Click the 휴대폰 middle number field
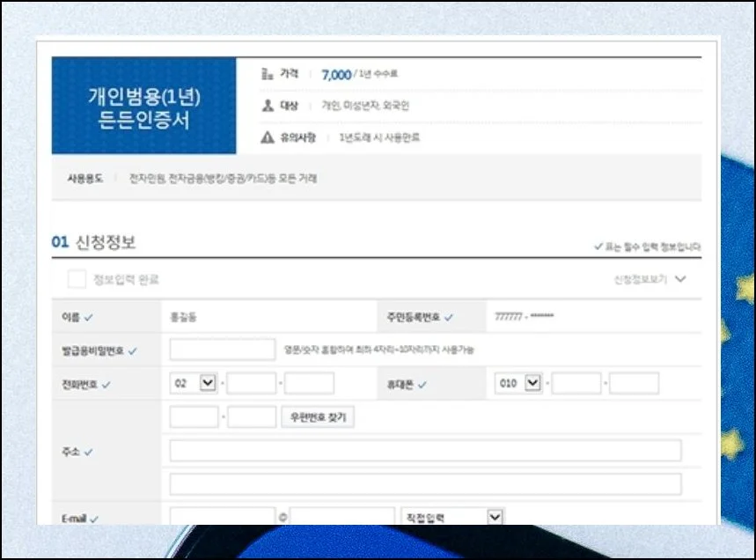This screenshot has width=756, height=560. (x=576, y=383)
